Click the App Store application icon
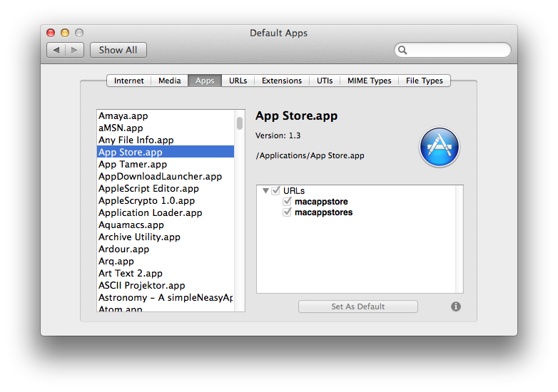The height and width of the screenshot is (392, 558). coord(440,147)
